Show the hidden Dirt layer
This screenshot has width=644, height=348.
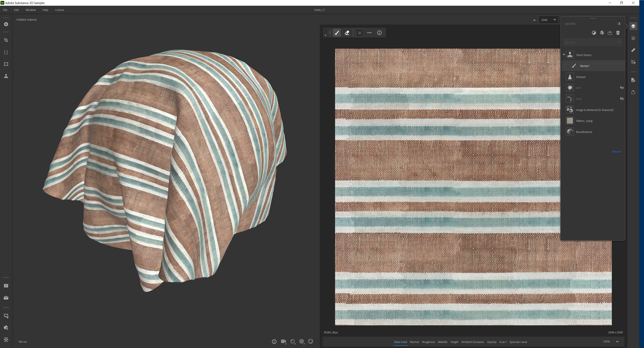[x=622, y=88]
